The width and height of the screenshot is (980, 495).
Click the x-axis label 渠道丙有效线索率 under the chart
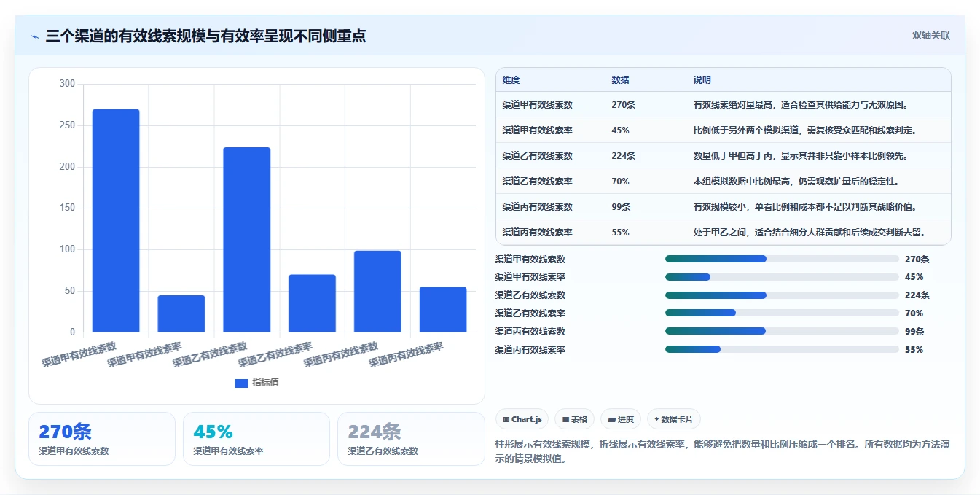tap(407, 354)
